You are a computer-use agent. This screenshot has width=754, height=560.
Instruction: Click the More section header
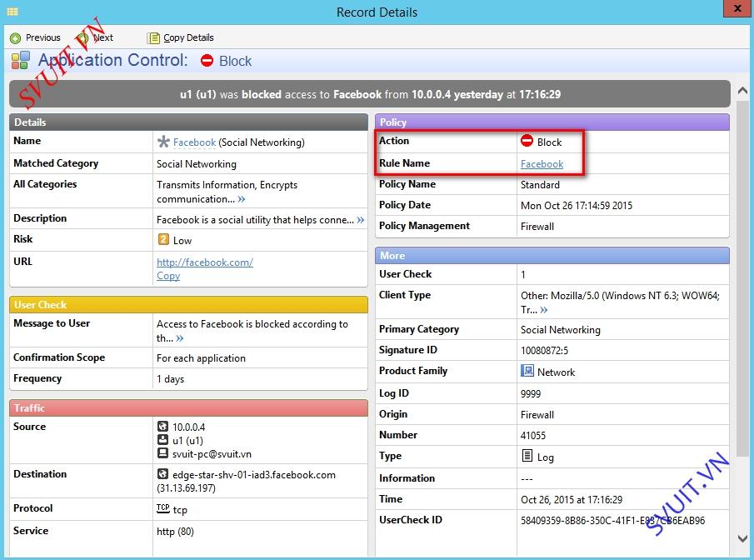click(552, 256)
